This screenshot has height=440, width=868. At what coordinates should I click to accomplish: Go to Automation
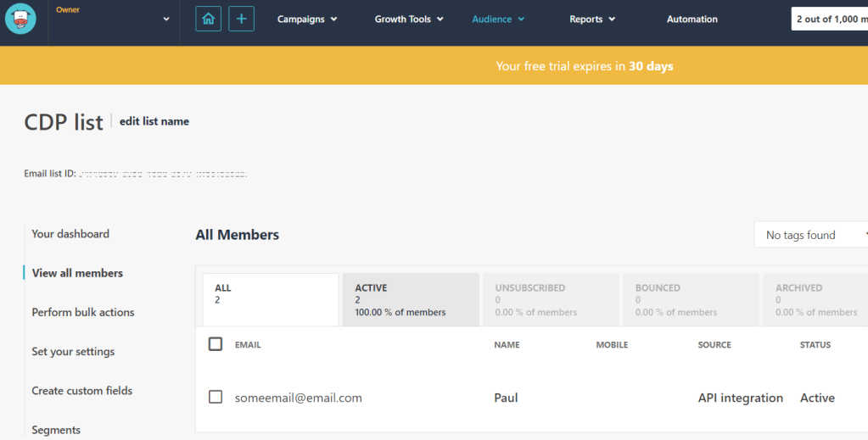click(692, 19)
